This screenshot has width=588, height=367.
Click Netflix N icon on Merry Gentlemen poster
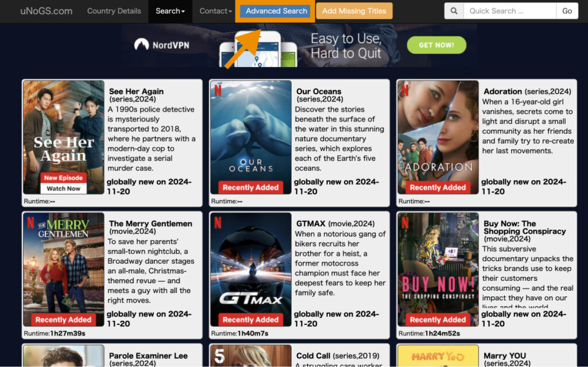30,222
